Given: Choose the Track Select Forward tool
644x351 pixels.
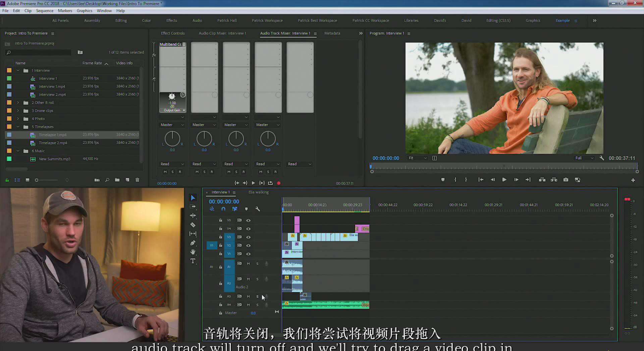Looking at the screenshot, I should [x=193, y=207].
